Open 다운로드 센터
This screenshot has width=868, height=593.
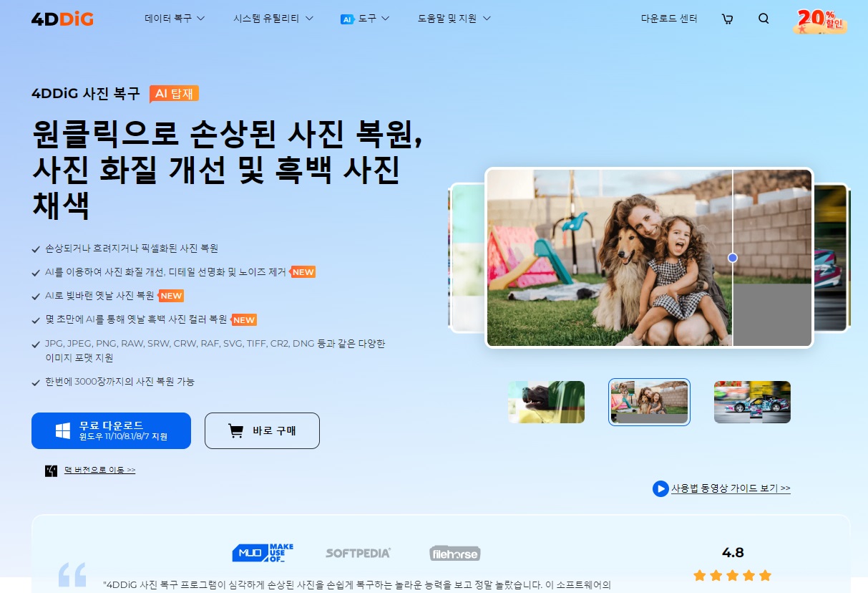[669, 19]
